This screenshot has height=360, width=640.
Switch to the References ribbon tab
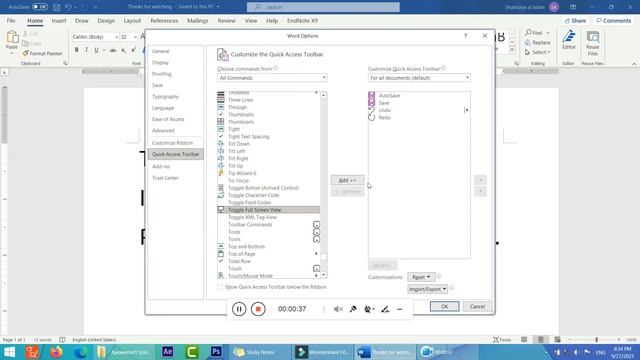pyautogui.click(x=164, y=20)
